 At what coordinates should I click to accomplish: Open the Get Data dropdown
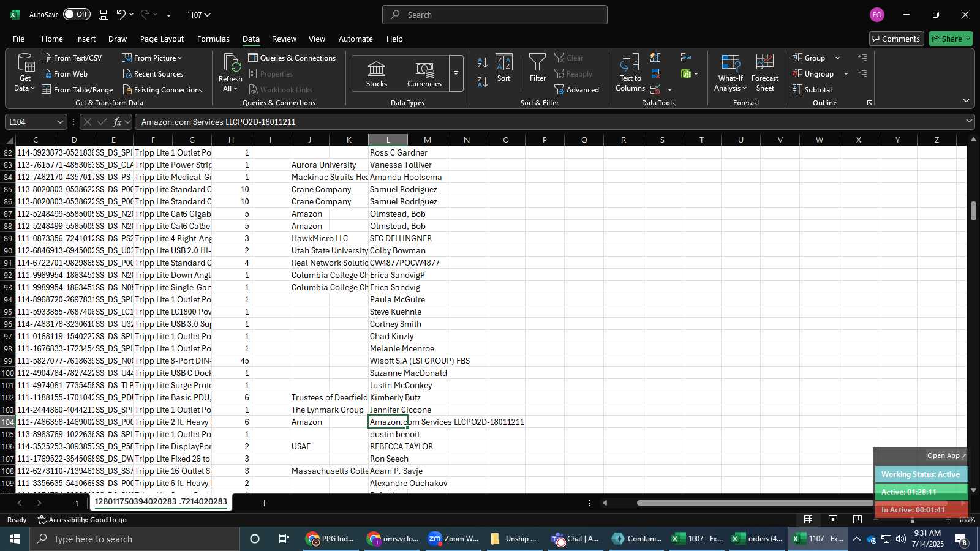[x=25, y=73]
